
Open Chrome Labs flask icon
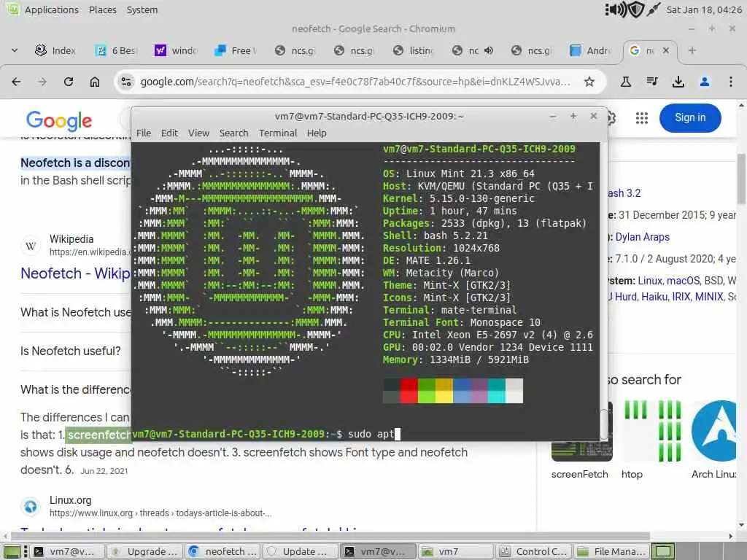pos(625,82)
